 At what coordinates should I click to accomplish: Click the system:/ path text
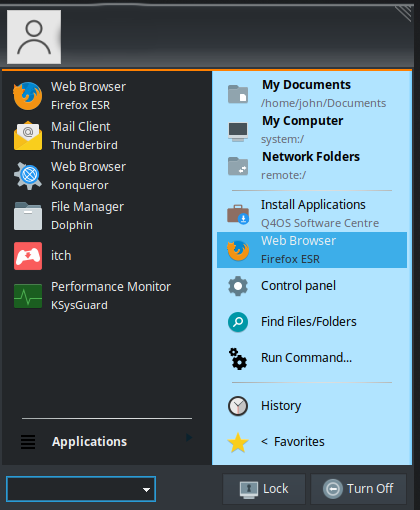click(x=282, y=139)
